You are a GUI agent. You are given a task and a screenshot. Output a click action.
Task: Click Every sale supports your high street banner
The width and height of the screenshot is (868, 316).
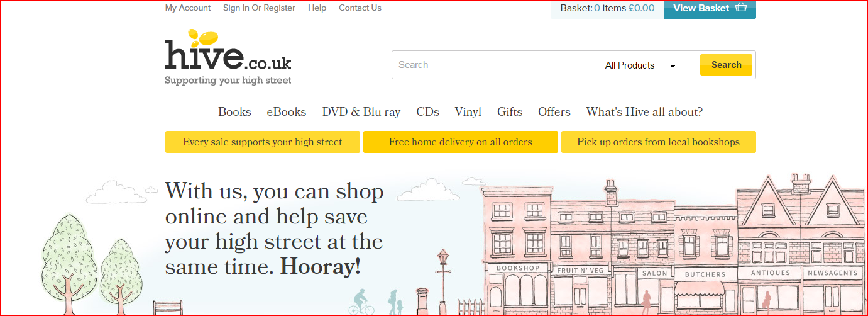point(262,142)
